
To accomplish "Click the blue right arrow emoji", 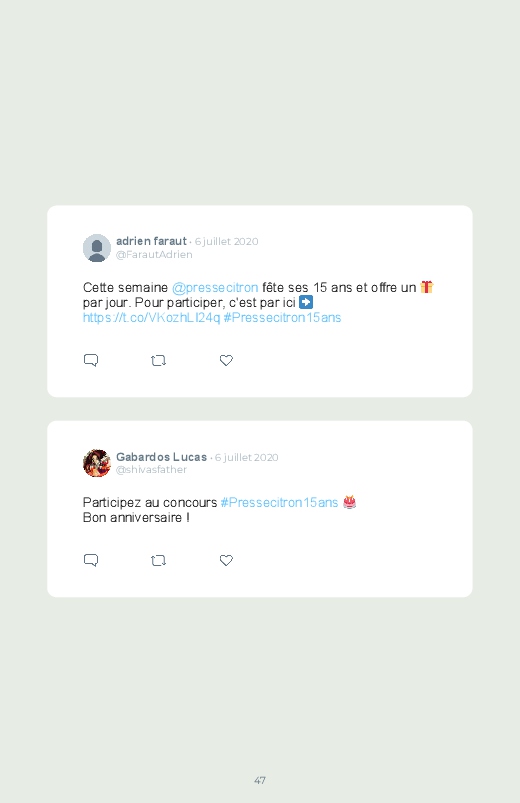I will (306, 302).
